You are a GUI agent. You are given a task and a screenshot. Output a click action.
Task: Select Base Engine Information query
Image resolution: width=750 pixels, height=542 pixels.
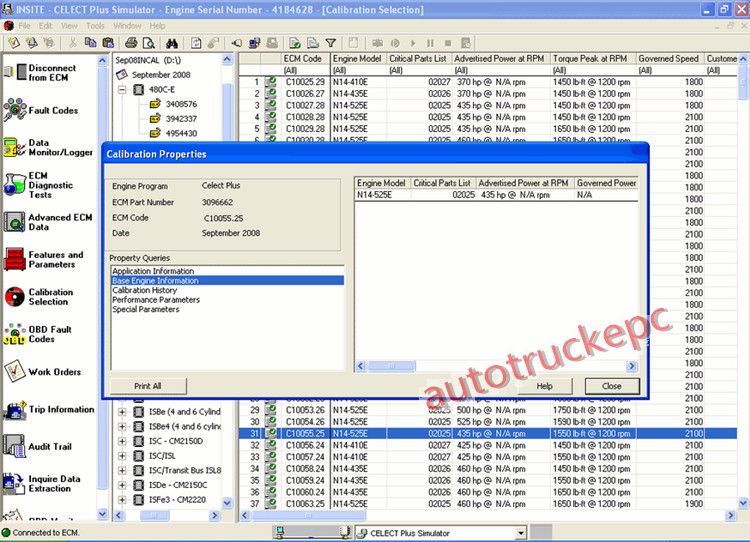[228, 280]
